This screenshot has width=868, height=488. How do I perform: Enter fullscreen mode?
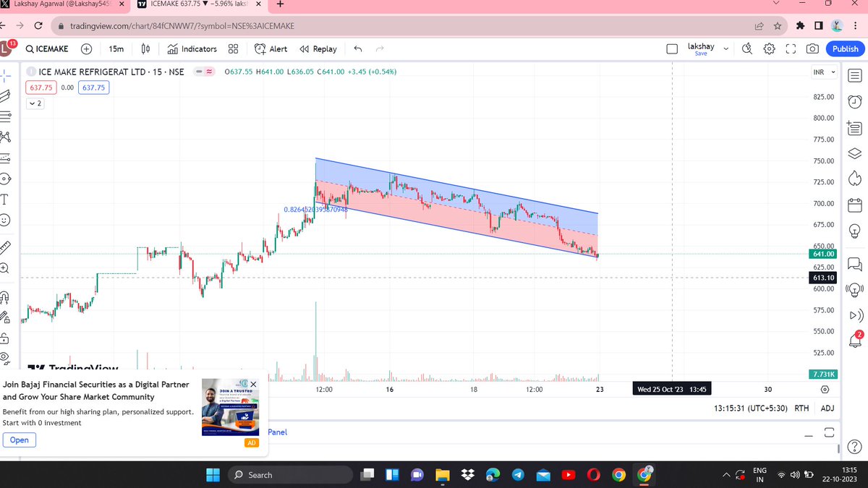[791, 49]
